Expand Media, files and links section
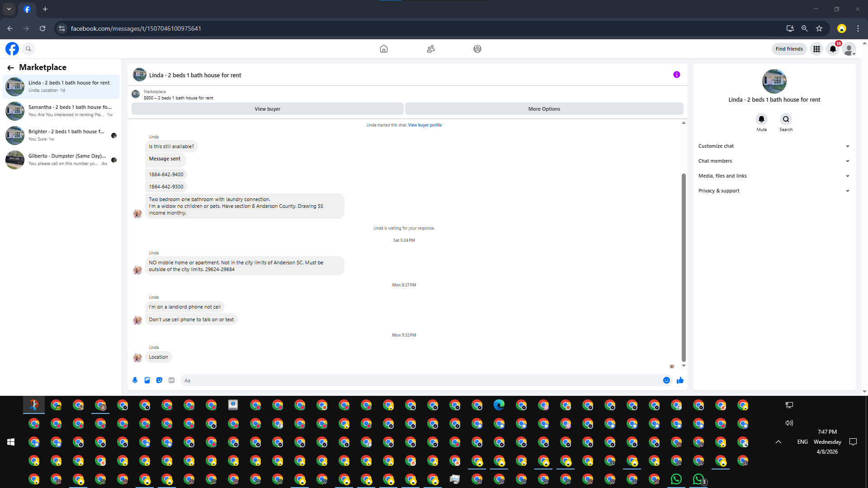Image resolution: width=868 pixels, height=488 pixels. click(x=774, y=176)
